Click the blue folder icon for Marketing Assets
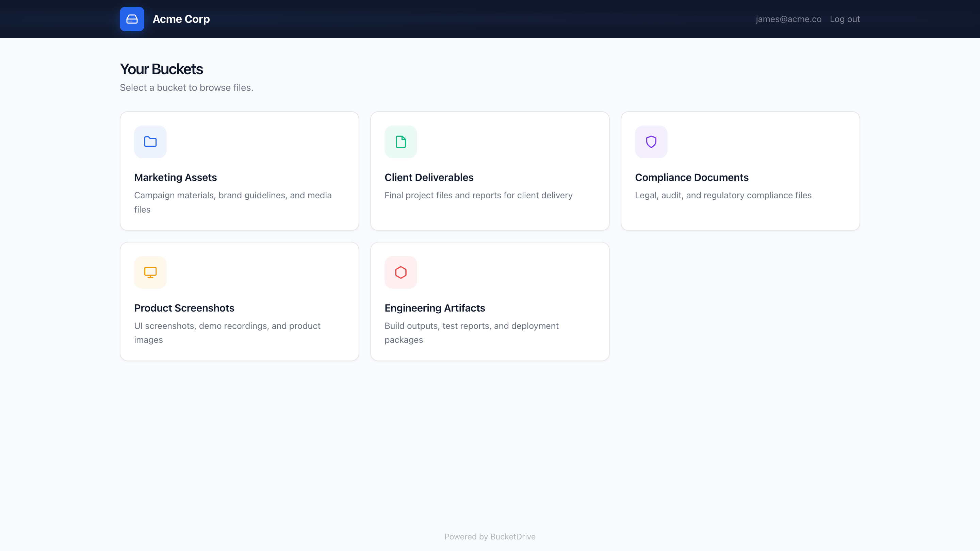980x551 pixels. click(150, 142)
